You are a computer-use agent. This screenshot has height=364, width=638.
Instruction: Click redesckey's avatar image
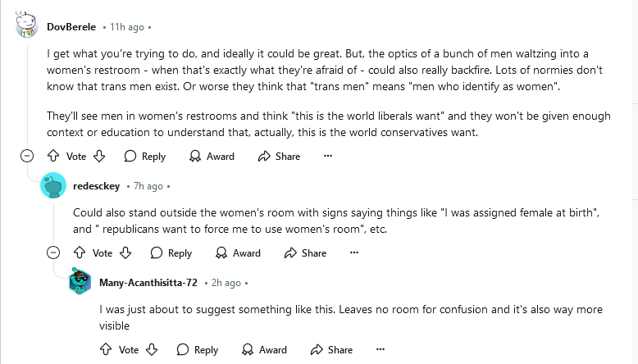53,186
